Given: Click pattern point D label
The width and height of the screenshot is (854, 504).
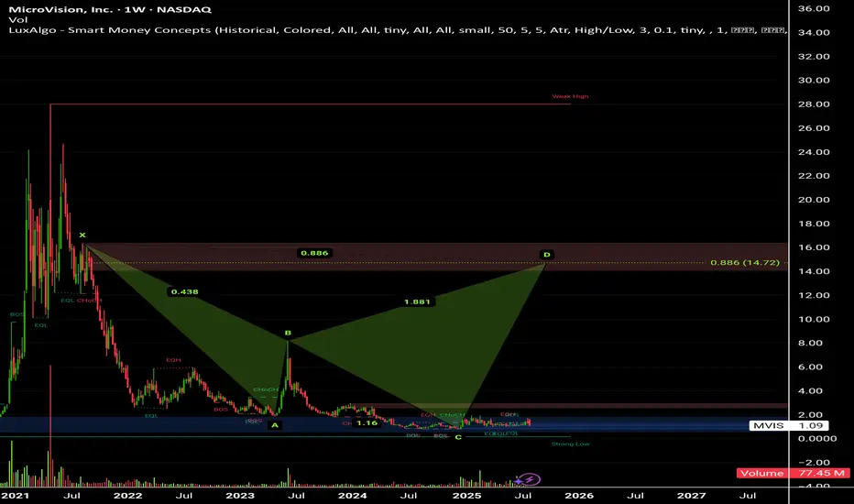Looking at the screenshot, I should tap(547, 255).
